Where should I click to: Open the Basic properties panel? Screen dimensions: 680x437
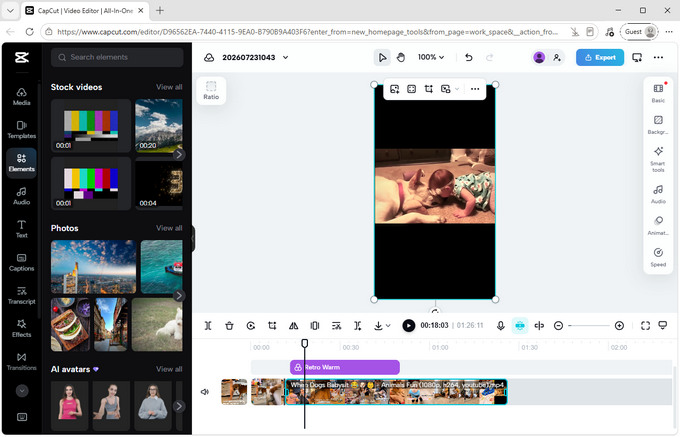658,93
